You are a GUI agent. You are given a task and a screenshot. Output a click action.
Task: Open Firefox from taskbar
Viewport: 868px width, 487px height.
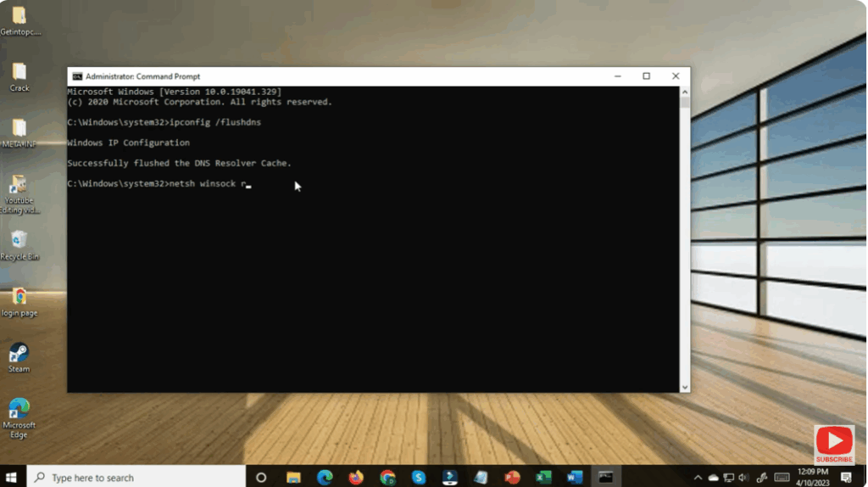click(356, 477)
